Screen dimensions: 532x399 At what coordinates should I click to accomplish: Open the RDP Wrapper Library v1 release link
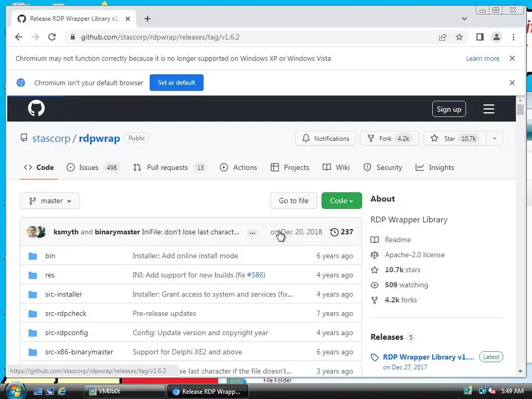click(428, 357)
